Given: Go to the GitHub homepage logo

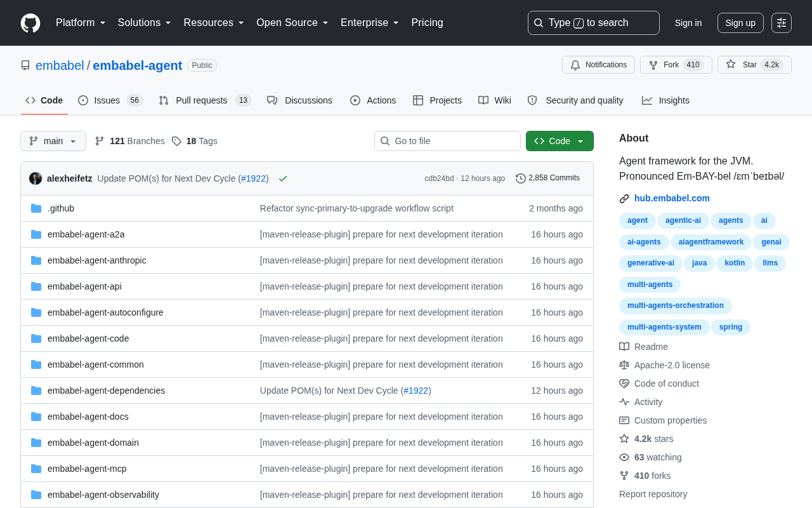Looking at the screenshot, I should point(30,23).
